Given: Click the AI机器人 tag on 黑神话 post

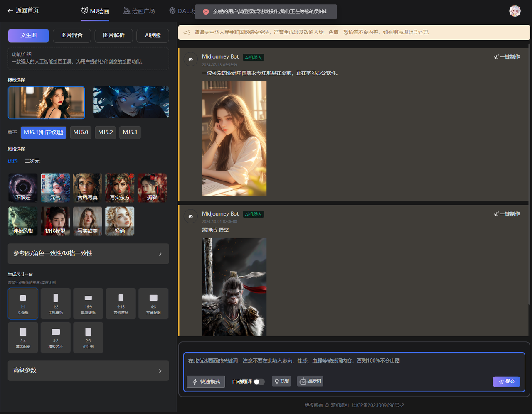Looking at the screenshot, I should [x=254, y=214].
